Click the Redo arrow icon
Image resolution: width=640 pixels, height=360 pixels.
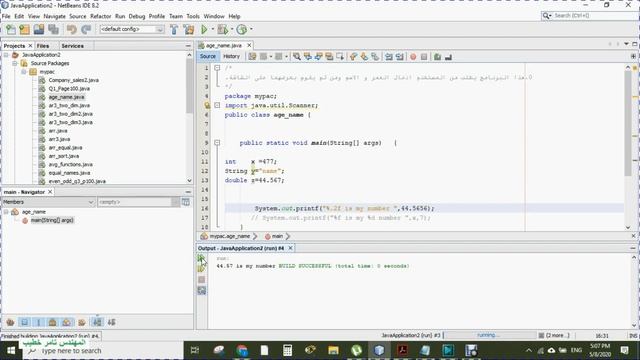point(86,29)
